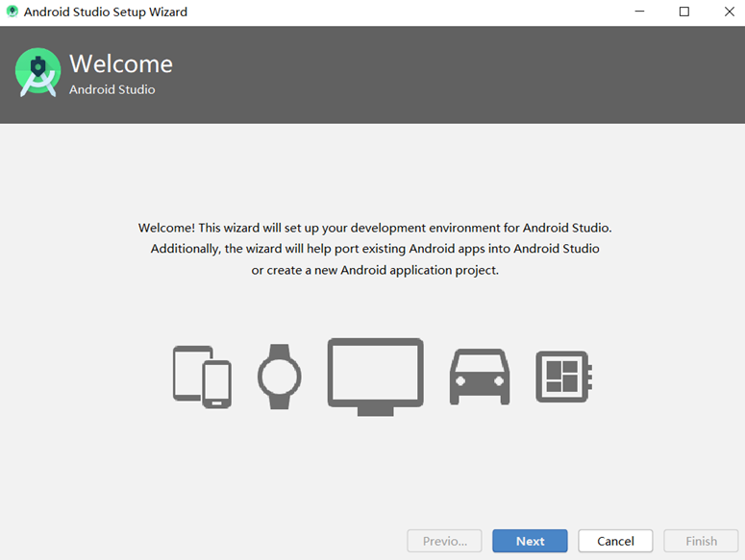Click the Android Studio logo in header
The height and width of the screenshot is (560, 745).
pos(38,73)
